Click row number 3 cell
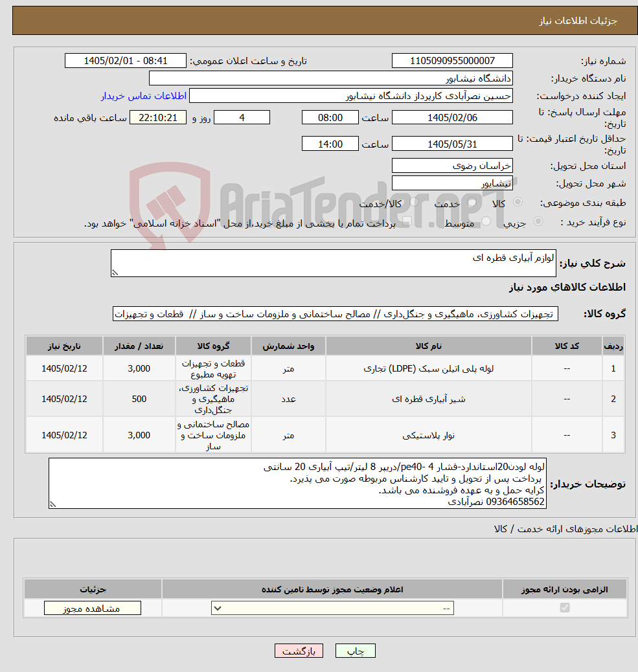Viewport: 638px width, 672px height. [613, 436]
